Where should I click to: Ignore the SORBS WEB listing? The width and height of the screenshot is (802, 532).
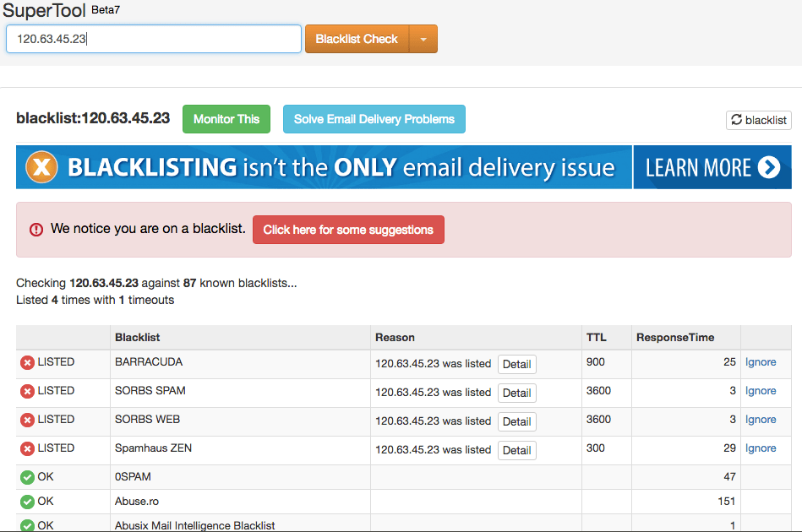761,420
